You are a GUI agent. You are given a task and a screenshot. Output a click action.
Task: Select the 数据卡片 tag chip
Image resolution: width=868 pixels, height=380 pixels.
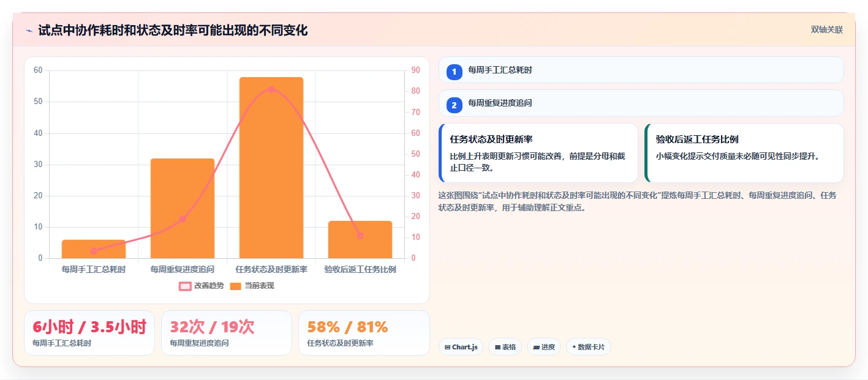[x=588, y=347]
